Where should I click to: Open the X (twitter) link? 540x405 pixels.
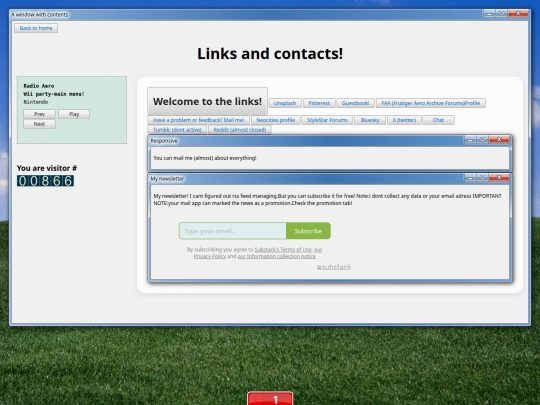[404, 120]
